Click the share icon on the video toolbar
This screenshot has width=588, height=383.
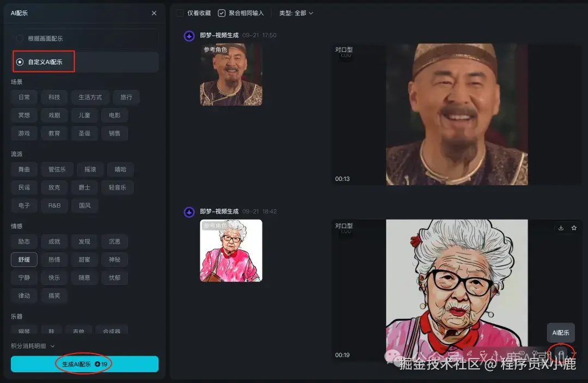(x=496, y=352)
